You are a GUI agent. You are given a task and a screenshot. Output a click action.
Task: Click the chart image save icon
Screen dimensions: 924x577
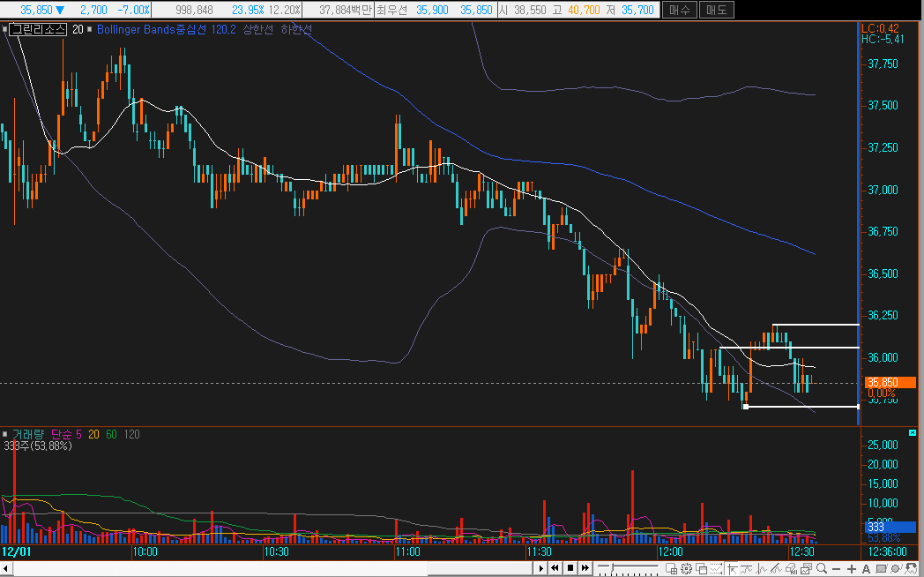pos(806,568)
